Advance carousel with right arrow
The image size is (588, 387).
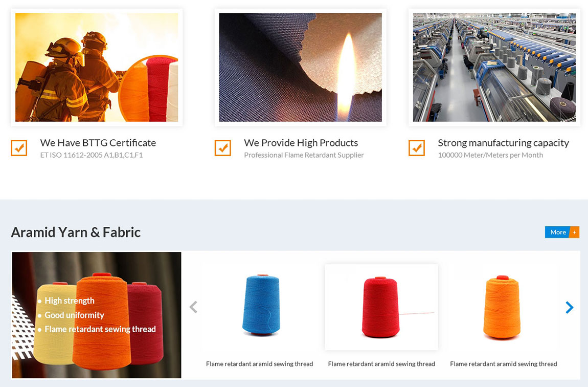tap(569, 307)
